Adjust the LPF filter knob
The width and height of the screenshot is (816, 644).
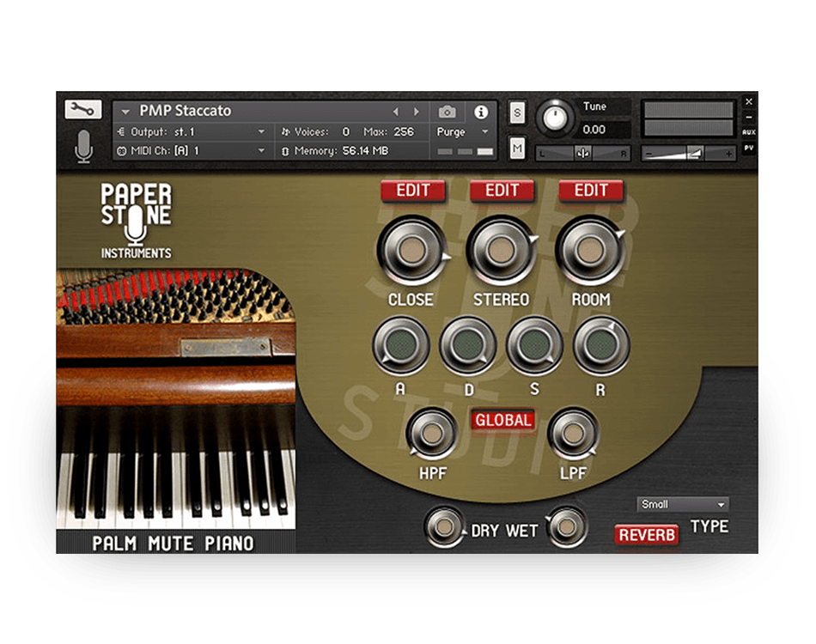(x=573, y=434)
